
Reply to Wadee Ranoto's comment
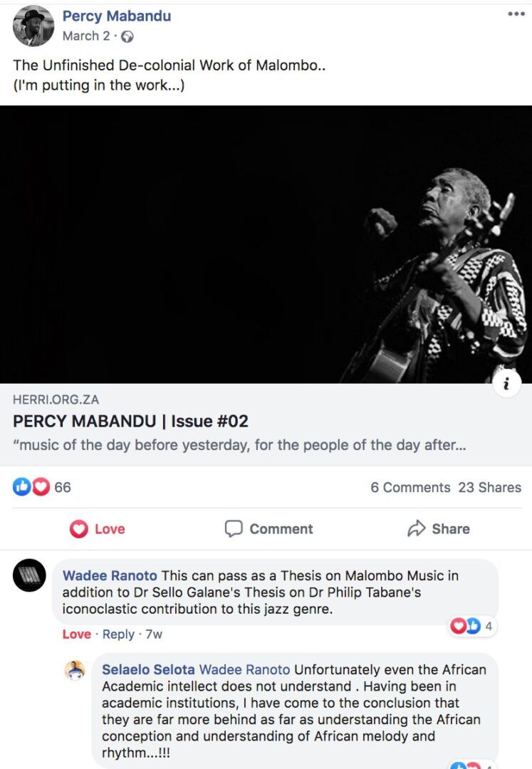coord(118,634)
